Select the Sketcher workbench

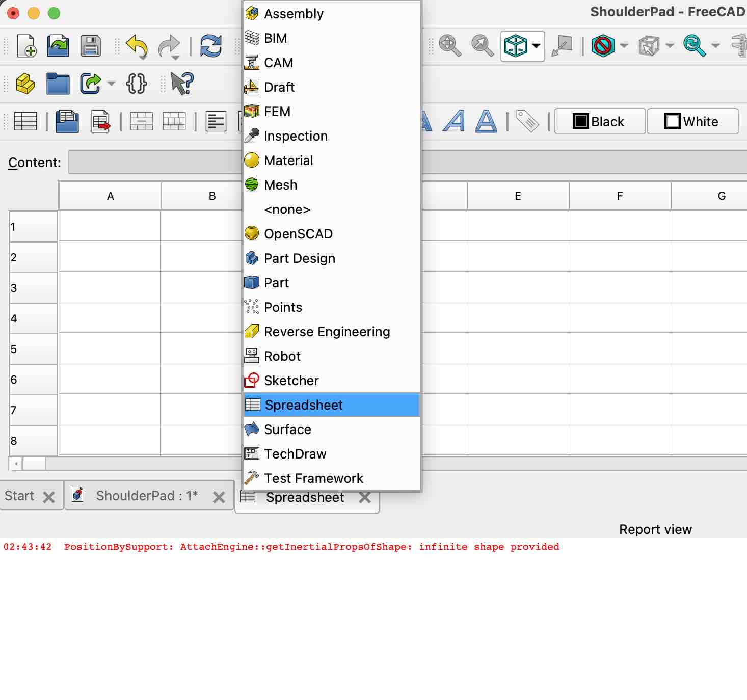(x=332, y=381)
